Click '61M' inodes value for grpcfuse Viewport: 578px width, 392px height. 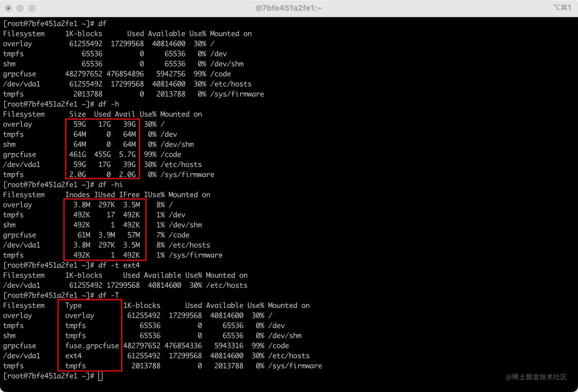84,235
